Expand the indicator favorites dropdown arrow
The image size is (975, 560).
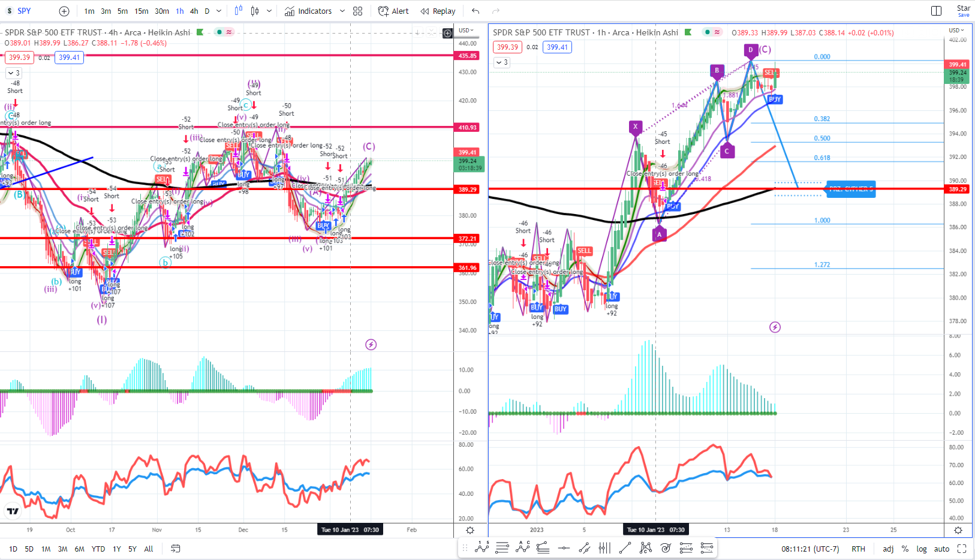342,11
